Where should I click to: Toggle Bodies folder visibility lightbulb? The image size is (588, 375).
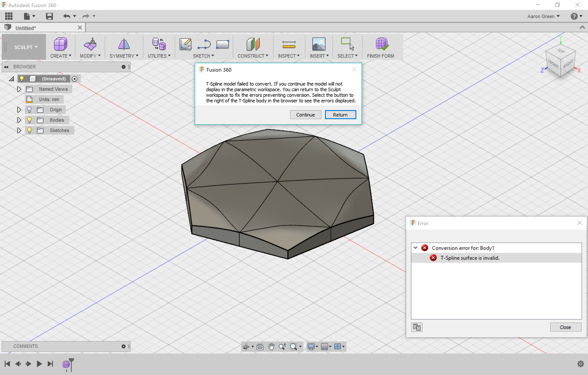(29, 120)
